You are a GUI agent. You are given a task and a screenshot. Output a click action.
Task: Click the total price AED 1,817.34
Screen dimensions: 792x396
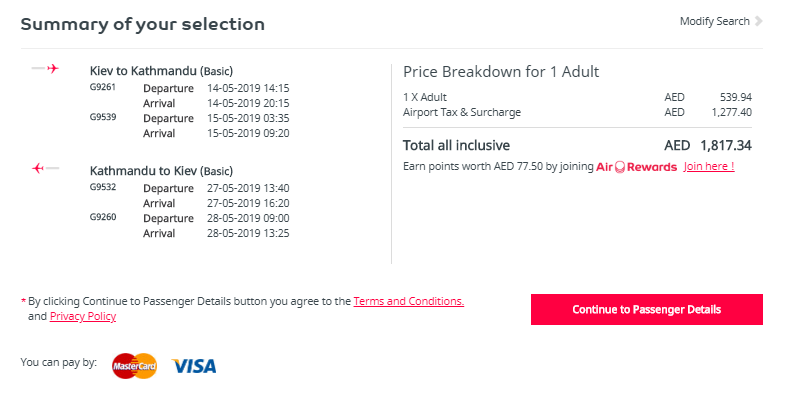click(708, 146)
